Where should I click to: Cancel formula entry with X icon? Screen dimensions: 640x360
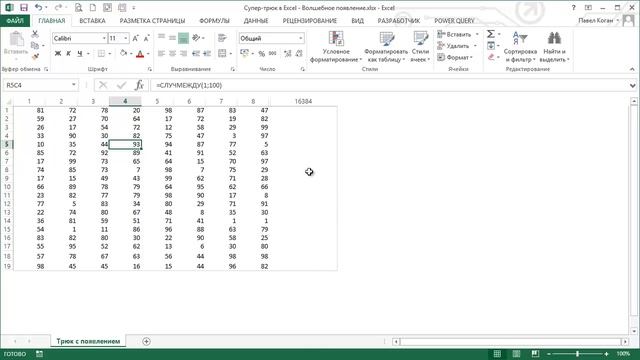coord(103,85)
